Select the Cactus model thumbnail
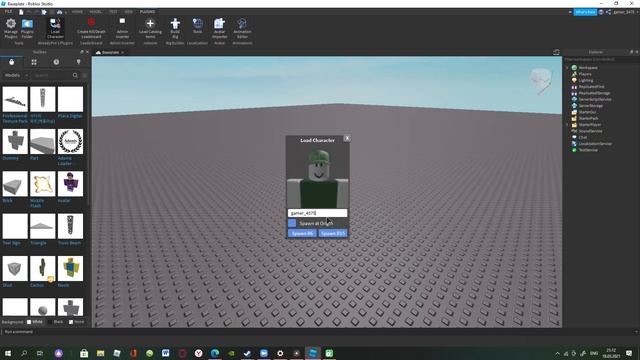Viewport: 640px width, 360px height. pos(42,269)
